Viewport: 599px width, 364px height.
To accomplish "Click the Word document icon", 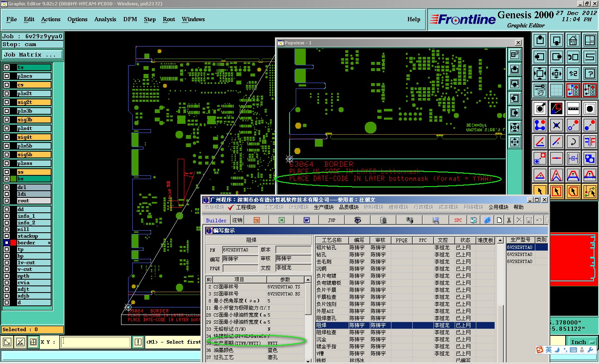I will click(307, 220).
